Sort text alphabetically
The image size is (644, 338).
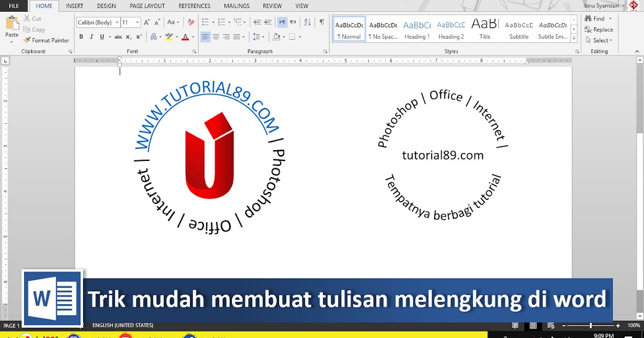pos(308,23)
